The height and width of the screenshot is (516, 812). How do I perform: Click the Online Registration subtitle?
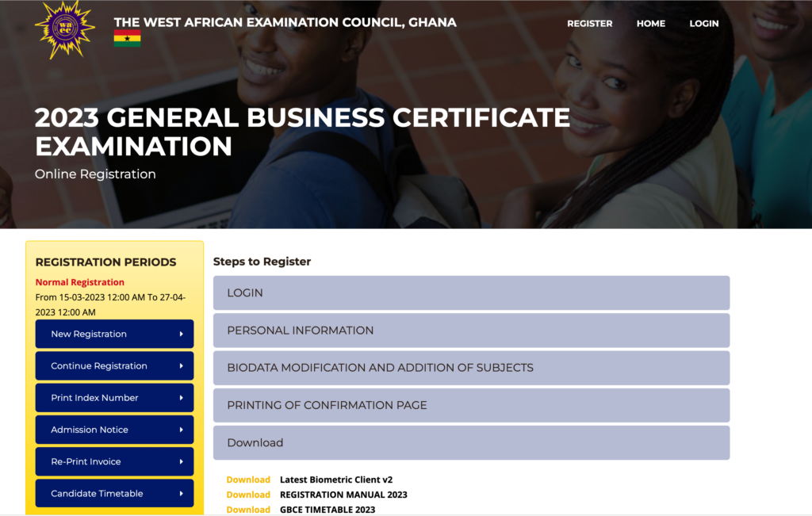point(95,174)
